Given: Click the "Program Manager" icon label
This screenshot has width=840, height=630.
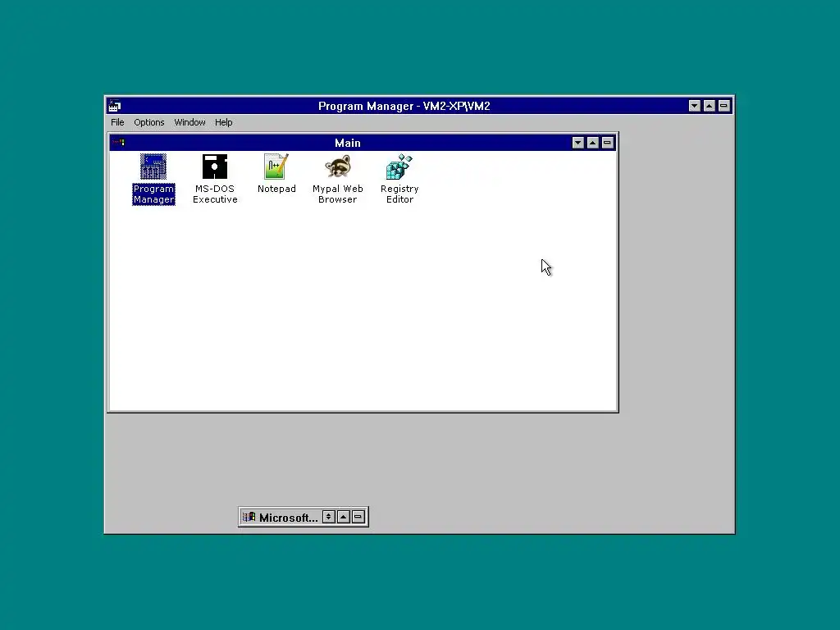Looking at the screenshot, I should click(x=153, y=194).
